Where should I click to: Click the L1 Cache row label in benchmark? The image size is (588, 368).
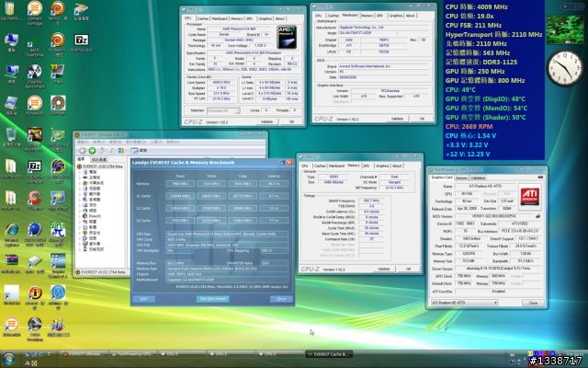pos(143,196)
